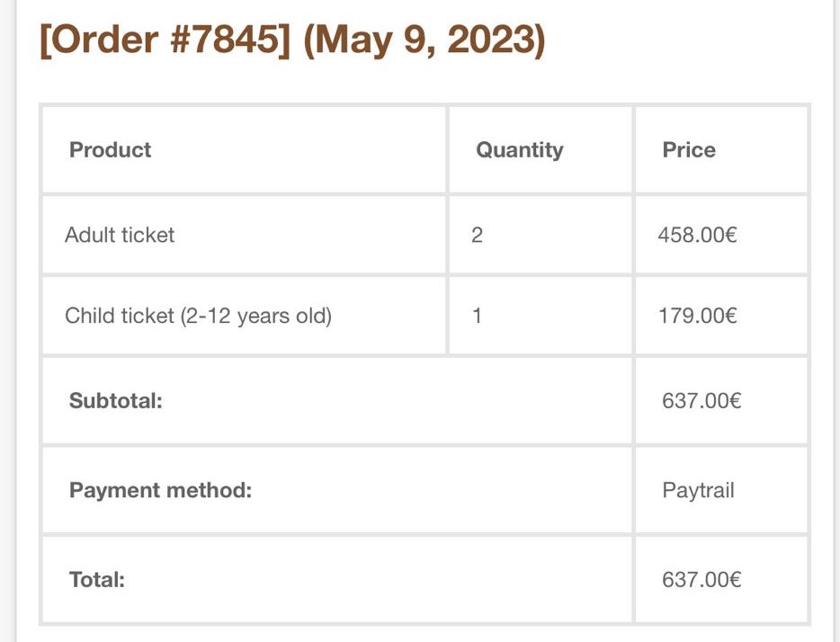Viewport: 840px width, 642px height.
Task: Select the Adult ticket product name
Action: [x=120, y=235]
